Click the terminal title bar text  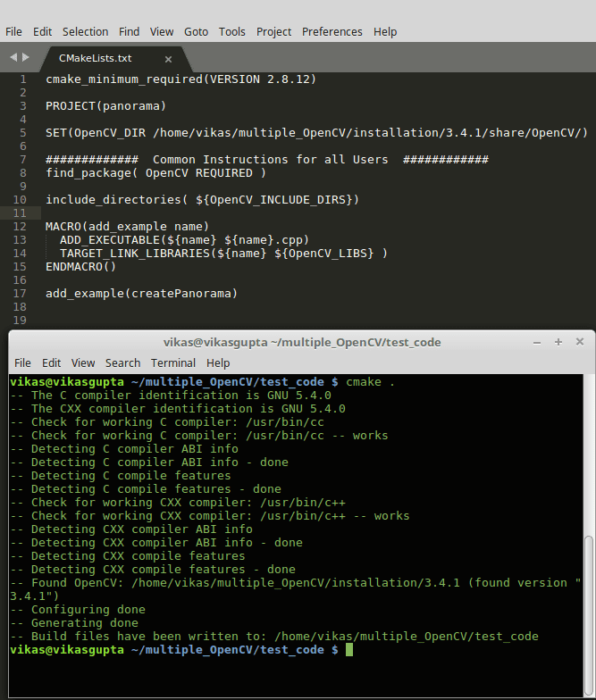click(302, 343)
